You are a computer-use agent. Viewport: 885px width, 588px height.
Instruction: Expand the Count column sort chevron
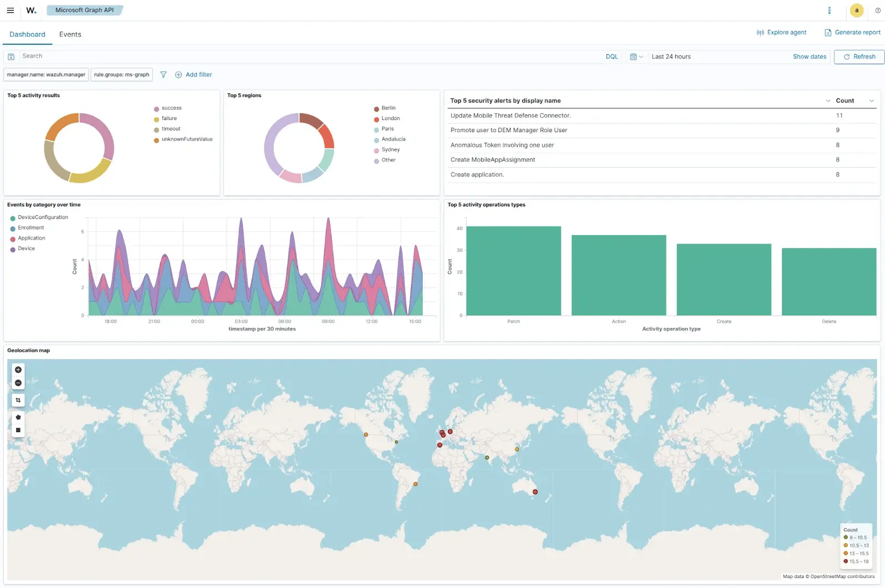tap(871, 101)
